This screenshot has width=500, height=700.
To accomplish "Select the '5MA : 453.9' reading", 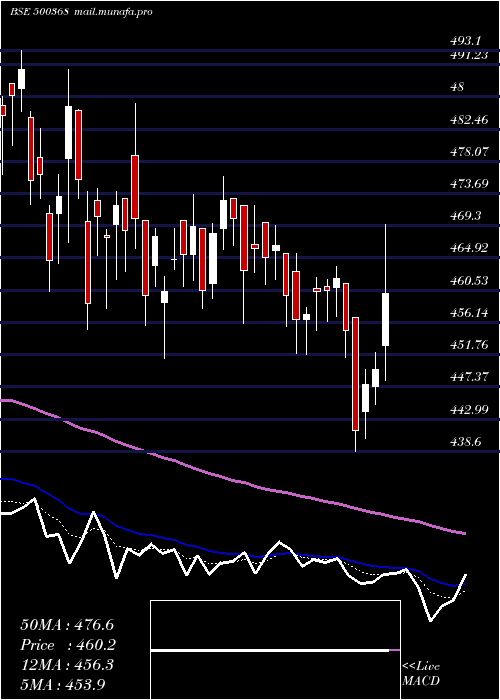I will (x=63, y=685).
